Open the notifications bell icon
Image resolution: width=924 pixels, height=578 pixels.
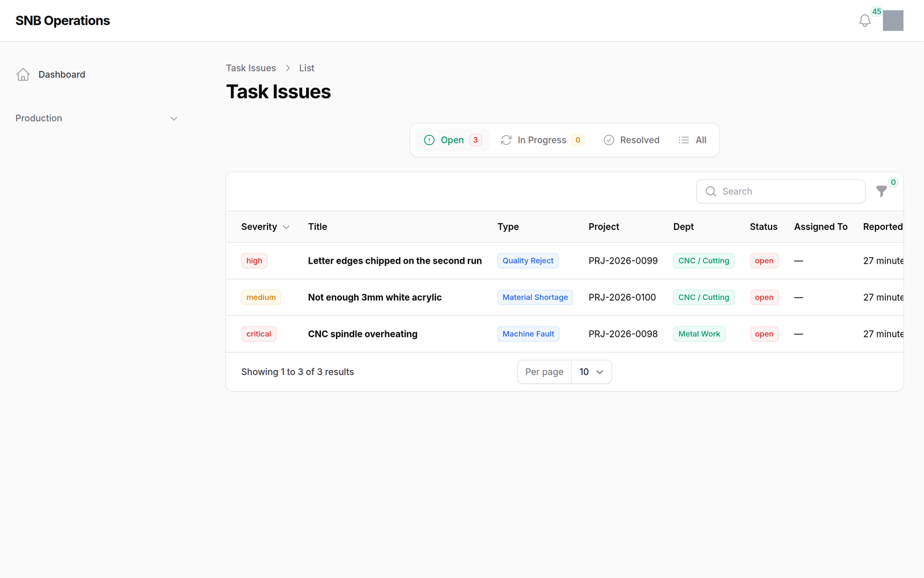tap(865, 21)
